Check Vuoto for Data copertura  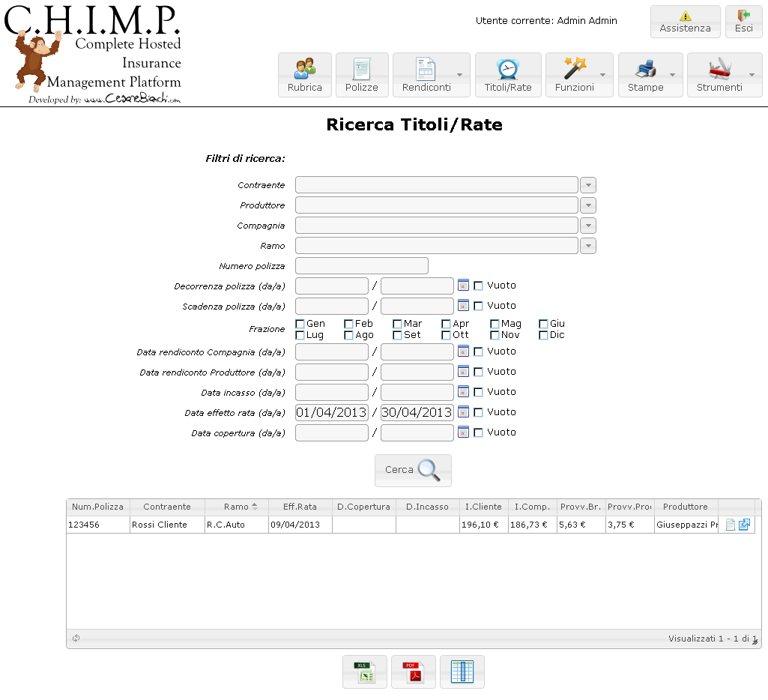[479, 432]
